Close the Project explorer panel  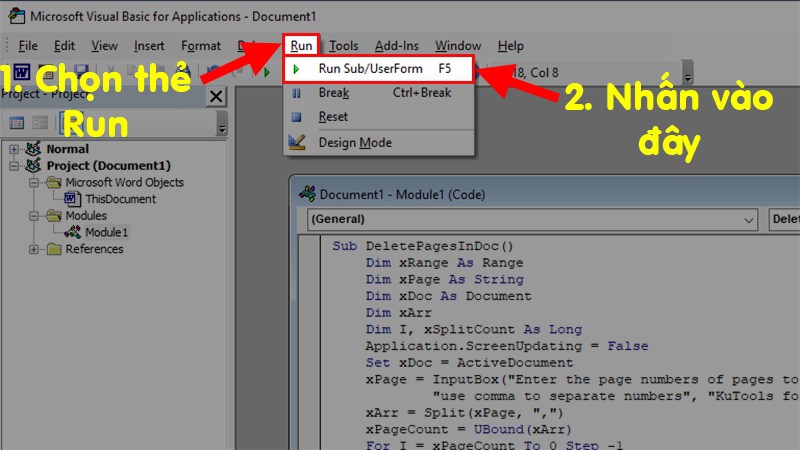(x=216, y=96)
